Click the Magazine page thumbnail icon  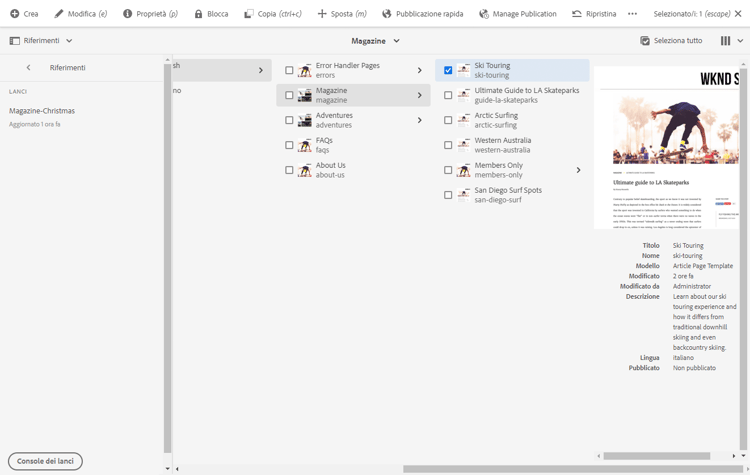click(x=305, y=95)
